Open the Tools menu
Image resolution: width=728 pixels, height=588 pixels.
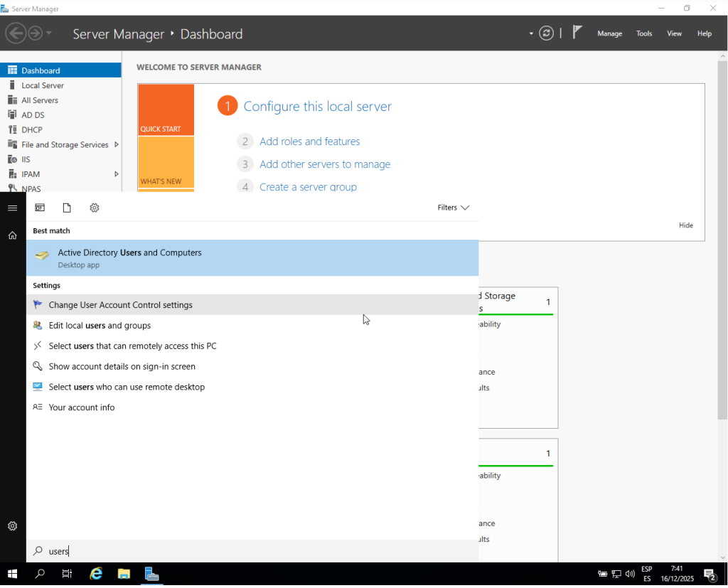[x=644, y=33]
